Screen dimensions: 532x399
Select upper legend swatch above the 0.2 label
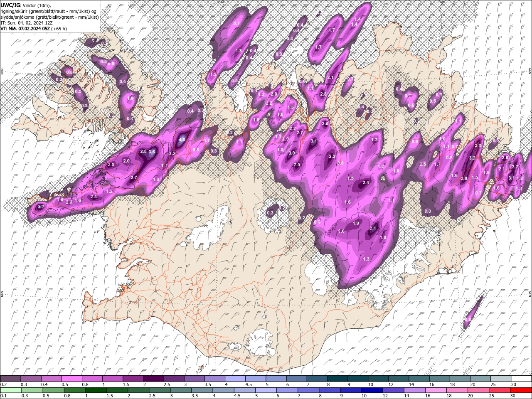[x=10, y=378]
